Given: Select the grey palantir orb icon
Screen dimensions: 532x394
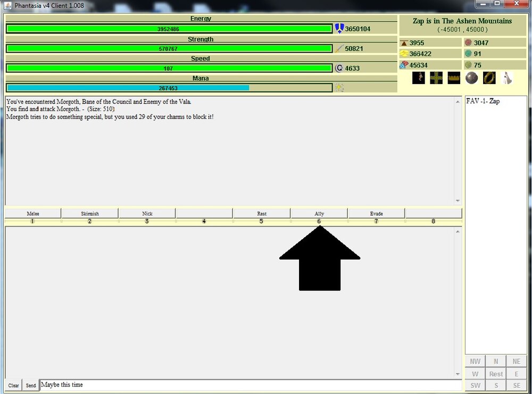Looking at the screenshot, I should [471, 78].
